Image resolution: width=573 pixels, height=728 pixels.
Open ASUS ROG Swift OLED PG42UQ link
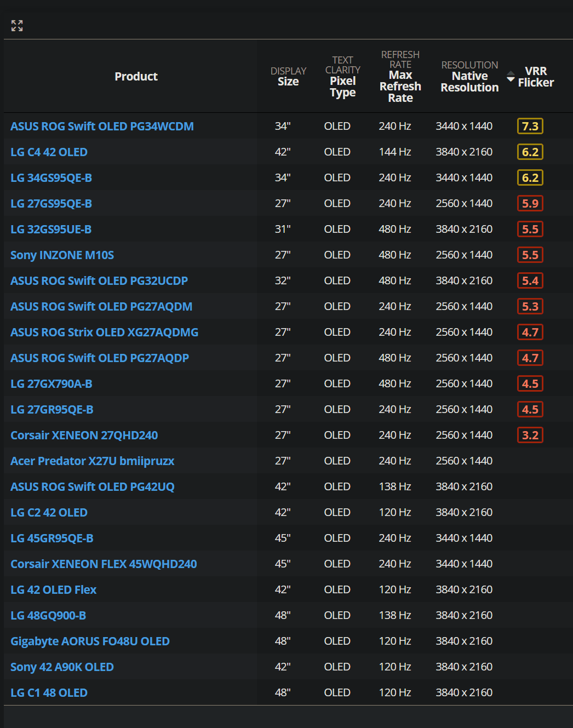tap(92, 487)
